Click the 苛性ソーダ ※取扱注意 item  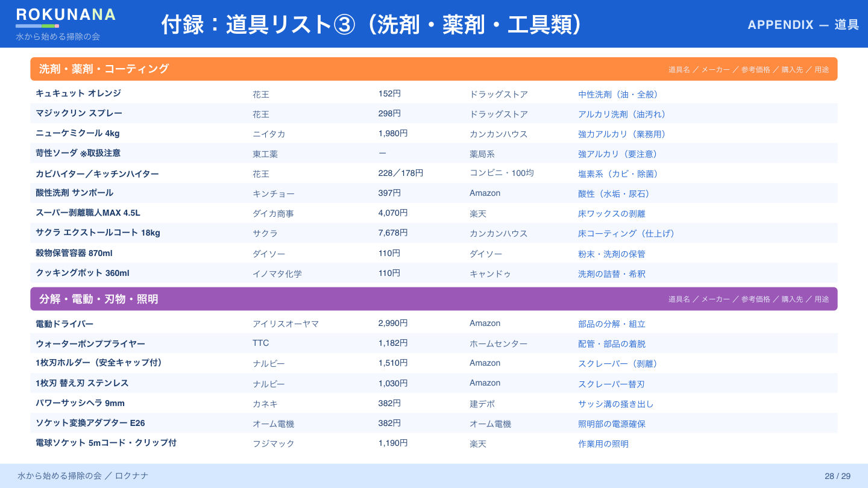78,153
